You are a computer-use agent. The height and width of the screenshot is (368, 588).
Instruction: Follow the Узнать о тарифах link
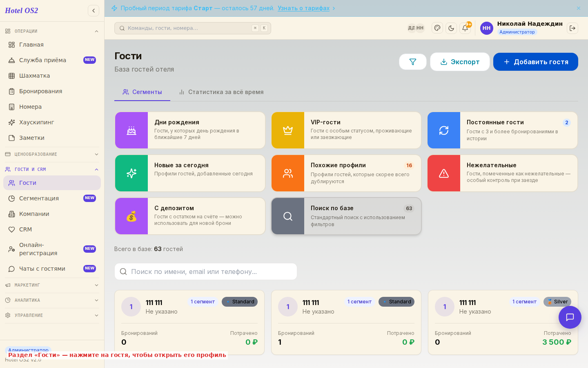303,8
